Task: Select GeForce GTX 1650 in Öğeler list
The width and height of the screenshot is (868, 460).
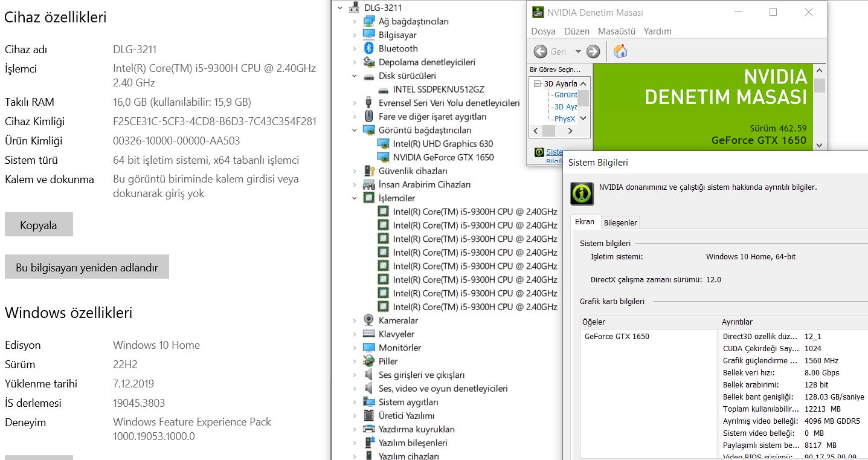Action: (x=617, y=337)
